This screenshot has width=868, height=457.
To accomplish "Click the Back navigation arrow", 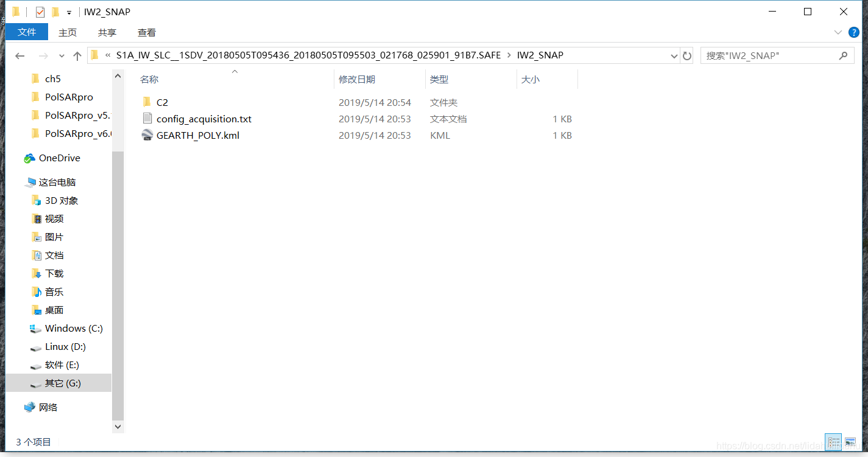I will coord(20,56).
